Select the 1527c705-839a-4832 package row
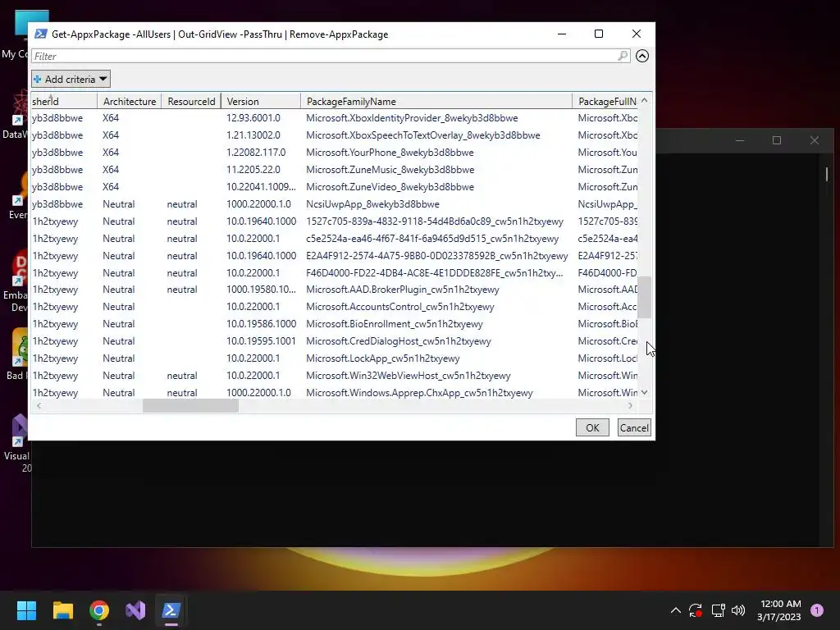This screenshot has width=840, height=630. [335, 221]
